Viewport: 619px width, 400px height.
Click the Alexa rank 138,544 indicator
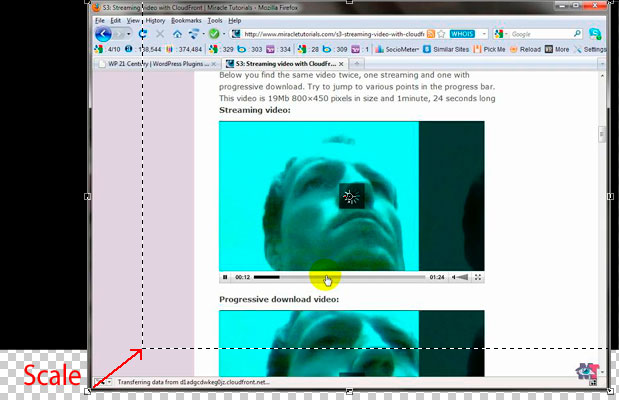point(143,49)
